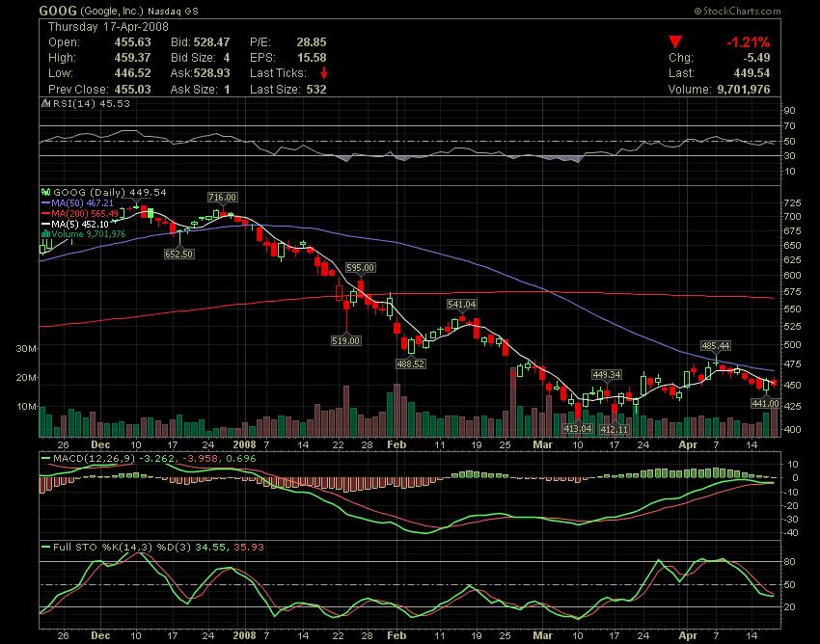The width and height of the screenshot is (820, 644).
Task: Click the P/E value 28.85
Action: click(x=312, y=42)
